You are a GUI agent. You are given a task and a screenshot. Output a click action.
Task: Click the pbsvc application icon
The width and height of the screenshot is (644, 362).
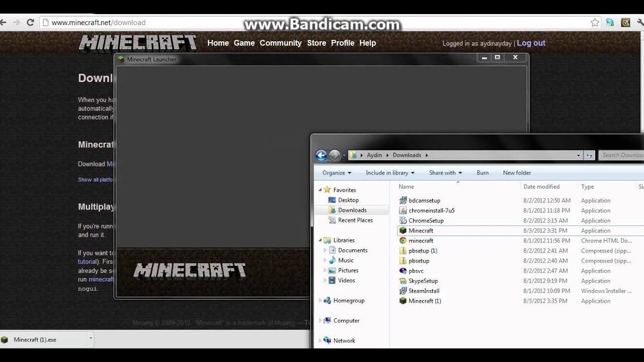pyautogui.click(x=403, y=271)
